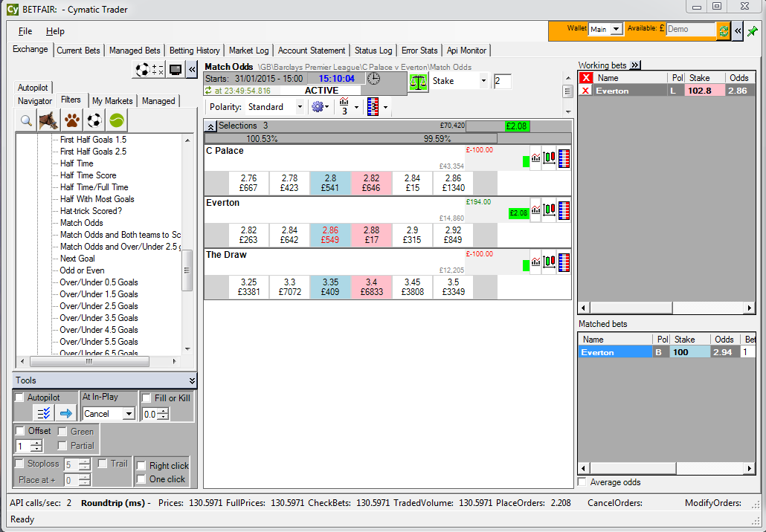Viewport: 766px width, 532px height.
Task: Select the horse racing filter icon
Action: (49, 120)
